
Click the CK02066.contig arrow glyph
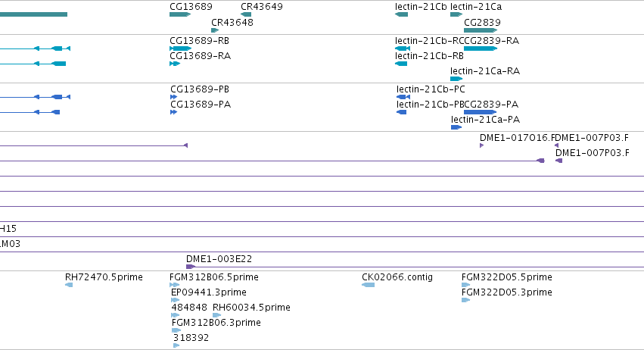368,285
